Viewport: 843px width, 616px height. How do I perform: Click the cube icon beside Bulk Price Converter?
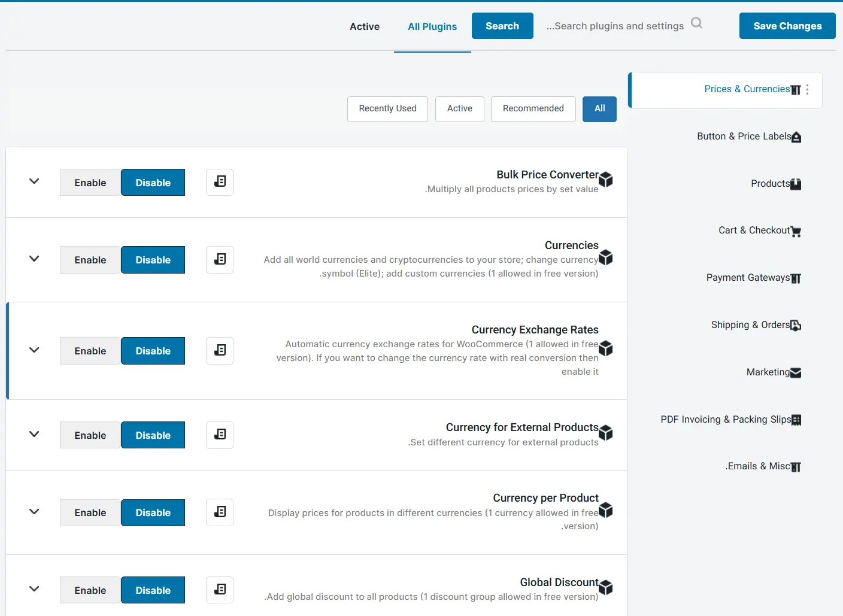(606, 179)
